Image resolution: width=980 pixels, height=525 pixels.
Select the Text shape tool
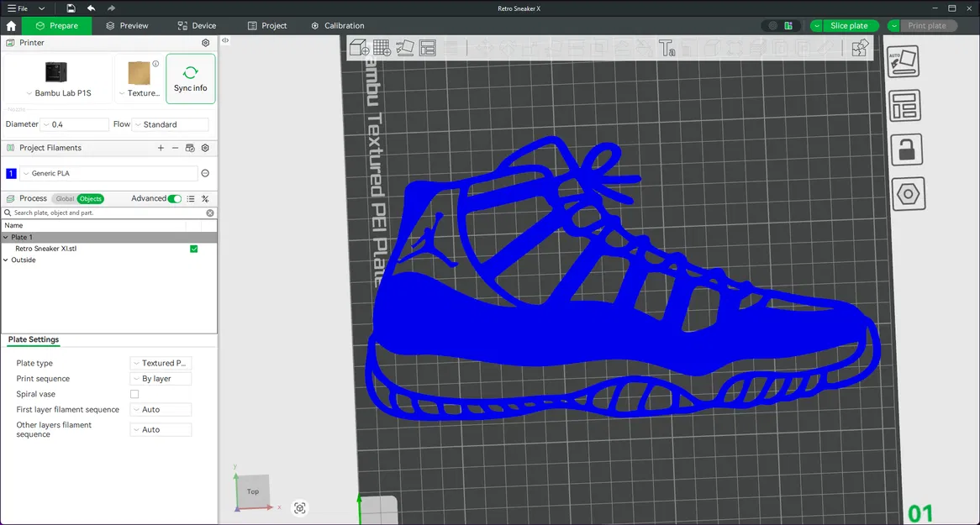(x=667, y=48)
